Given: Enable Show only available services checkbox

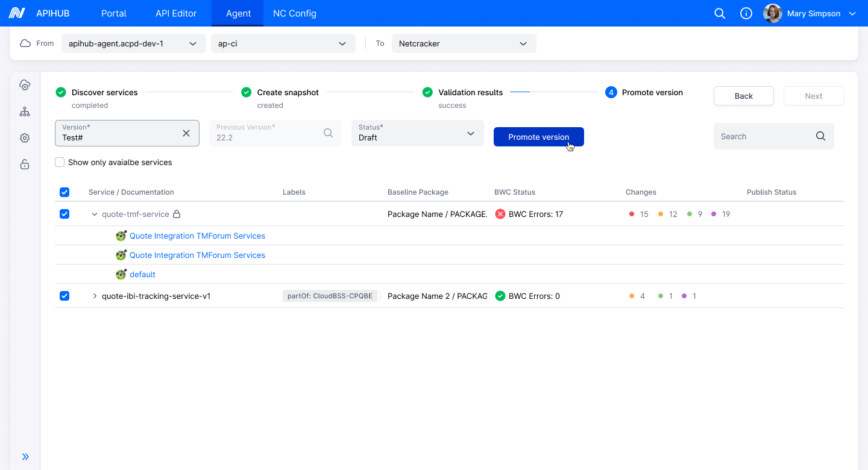Looking at the screenshot, I should (60, 162).
